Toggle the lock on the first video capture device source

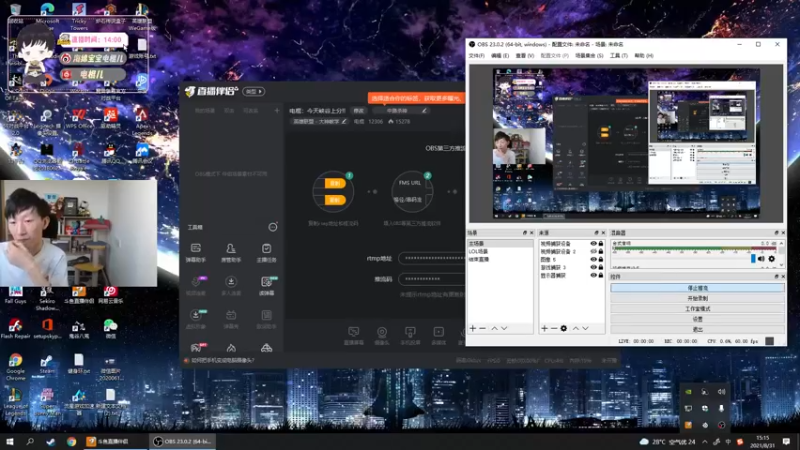click(601, 243)
